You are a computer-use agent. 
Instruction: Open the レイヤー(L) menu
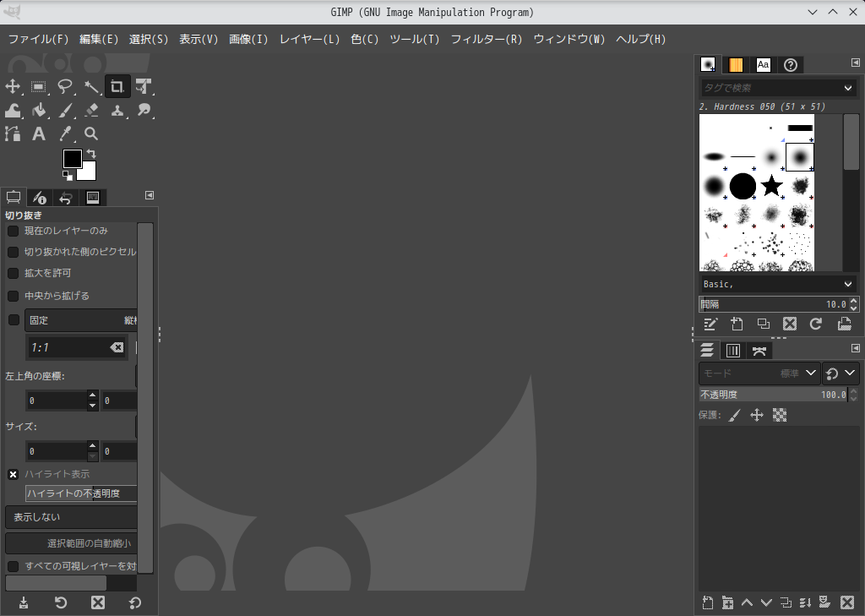309,39
